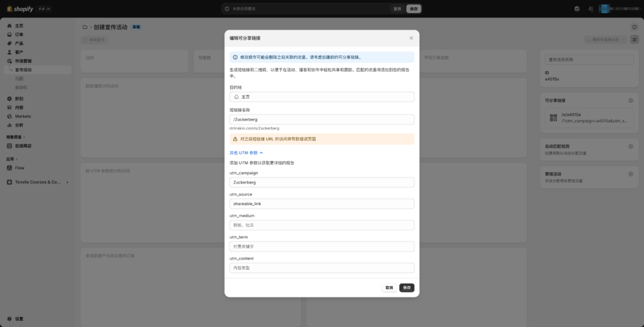Click the utm_content input field
The image size is (644, 327).
tap(321, 268)
